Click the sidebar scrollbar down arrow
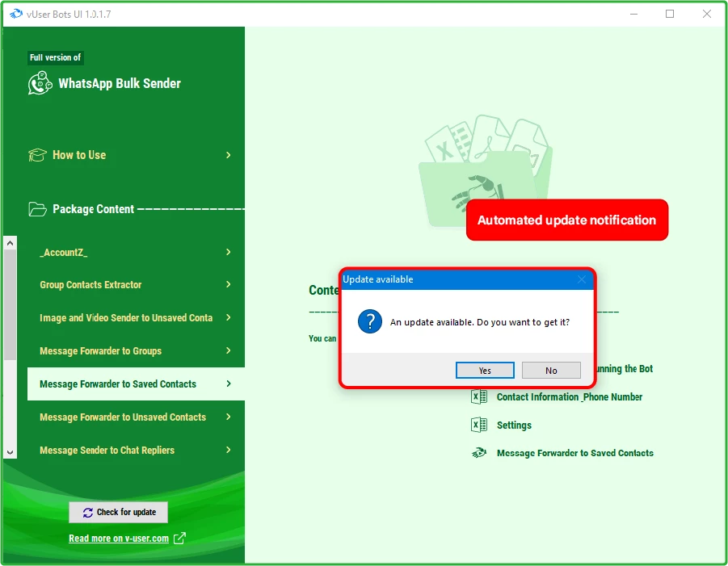The width and height of the screenshot is (728, 566). [11, 452]
